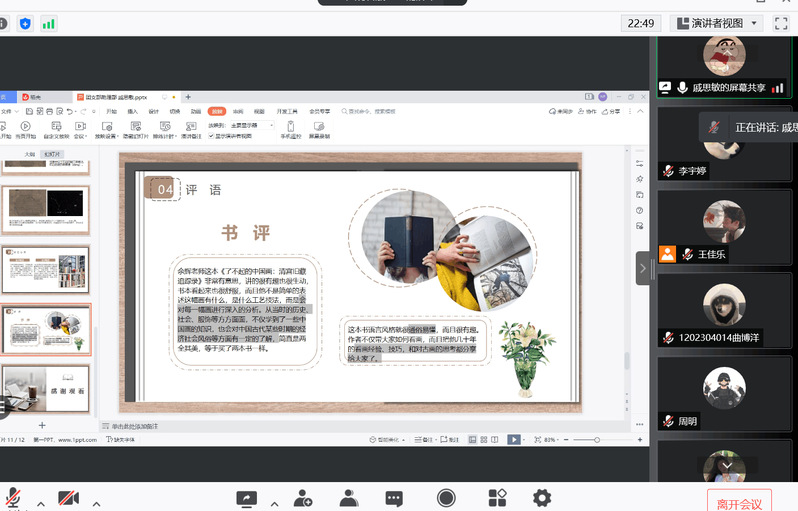Click the record meeting icon
This screenshot has width=798, height=511.
446,497
